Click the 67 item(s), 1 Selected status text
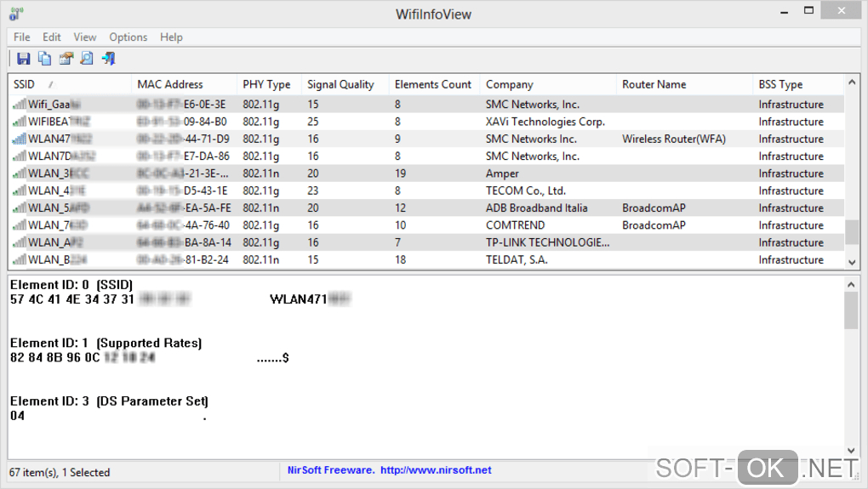Viewport: 868px width, 489px height. (60, 472)
